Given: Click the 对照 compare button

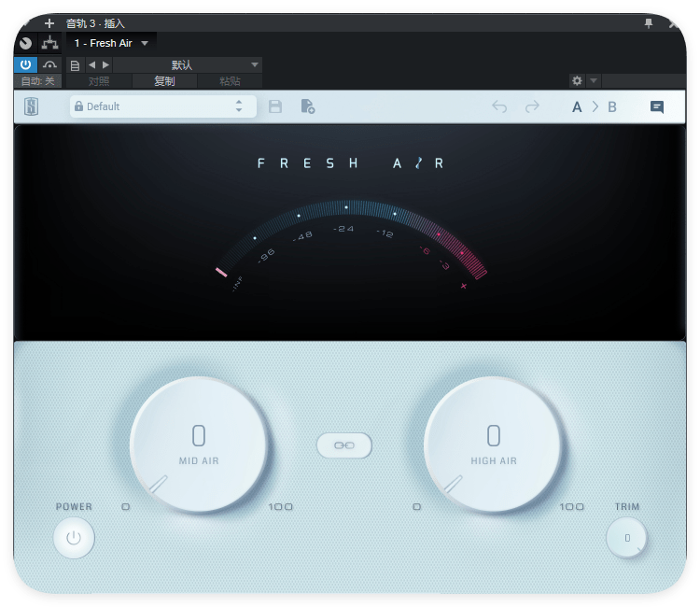Looking at the screenshot, I should [x=99, y=81].
